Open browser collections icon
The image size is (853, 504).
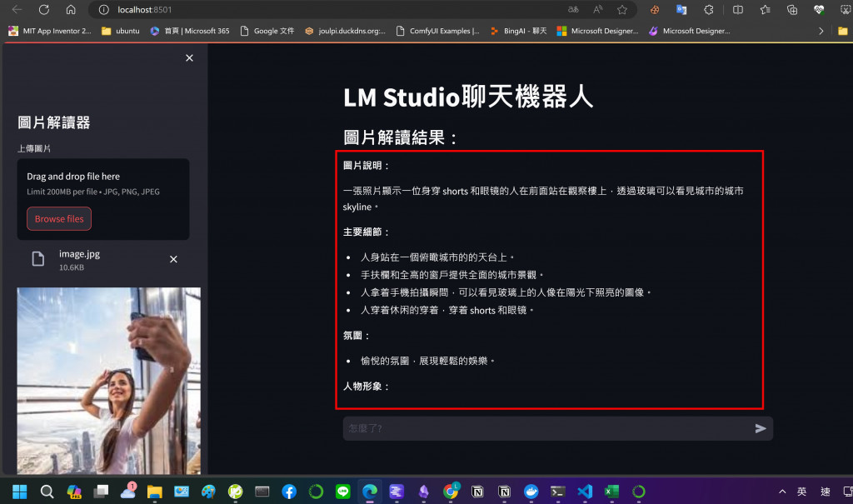(791, 9)
